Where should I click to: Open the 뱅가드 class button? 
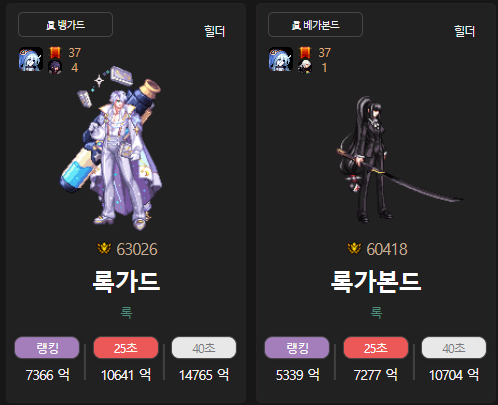(65, 25)
